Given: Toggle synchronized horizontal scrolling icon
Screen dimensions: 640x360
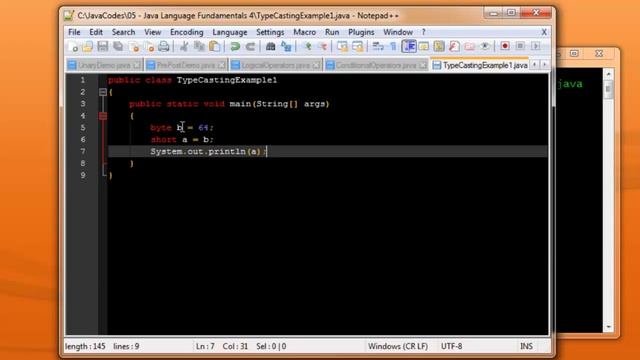Looking at the screenshot, I should coord(358,47).
